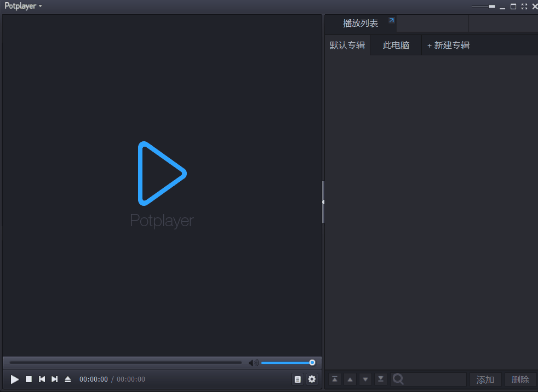The image size is (538, 392).
Task: Skip to the next track
Action: click(x=55, y=379)
